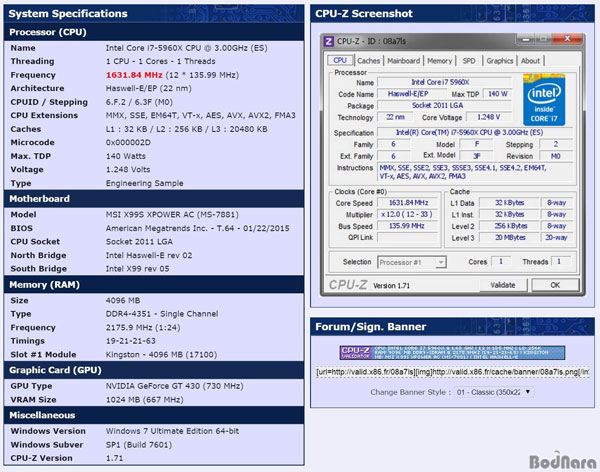
Task: Open the About tab
Action: (x=531, y=60)
